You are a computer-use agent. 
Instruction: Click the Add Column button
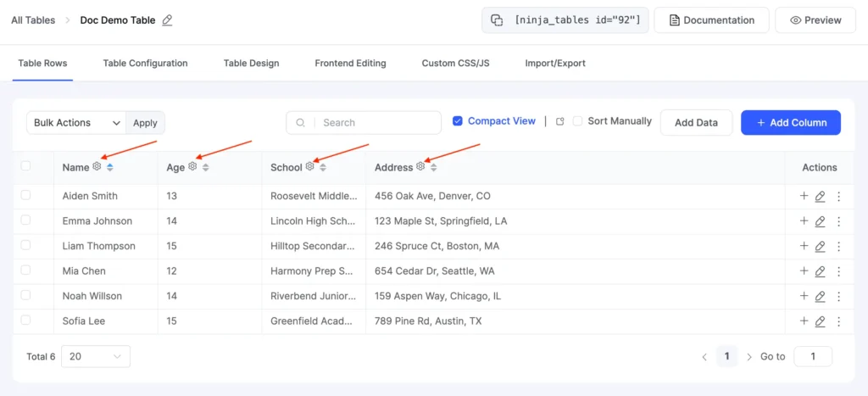[x=791, y=123]
